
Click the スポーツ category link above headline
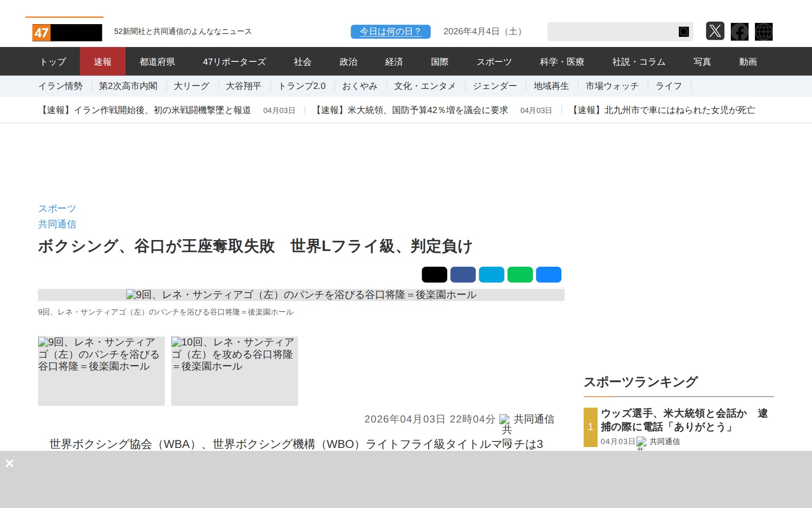click(x=57, y=209)
